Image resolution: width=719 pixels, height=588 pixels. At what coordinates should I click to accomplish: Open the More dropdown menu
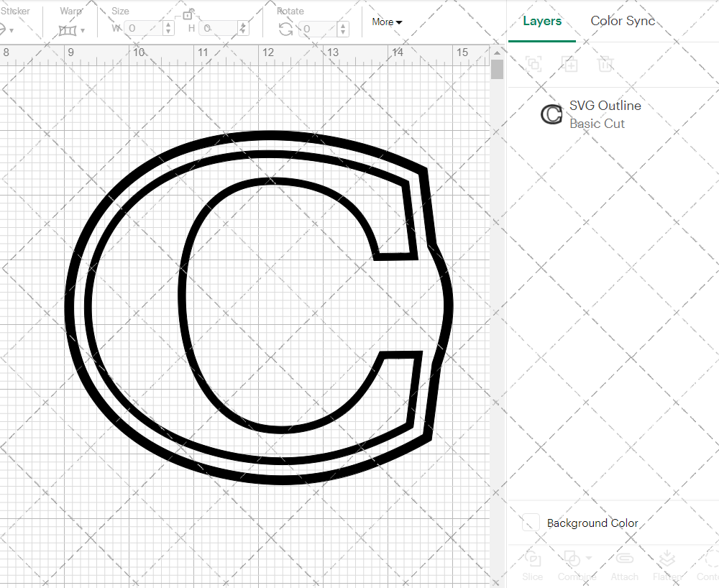pyautogui.click(x=386, y=22)
